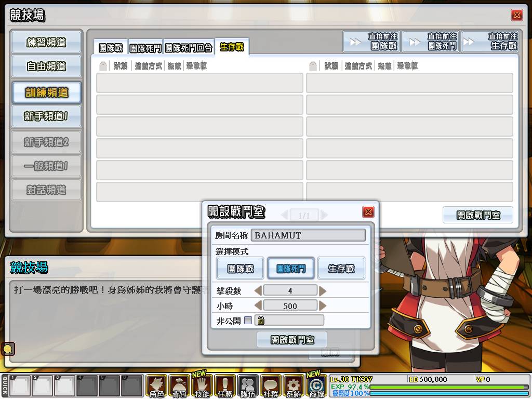The image size is (532, 399).
Task: Select the 自由頻道 channel
Action: click(47, 66)
